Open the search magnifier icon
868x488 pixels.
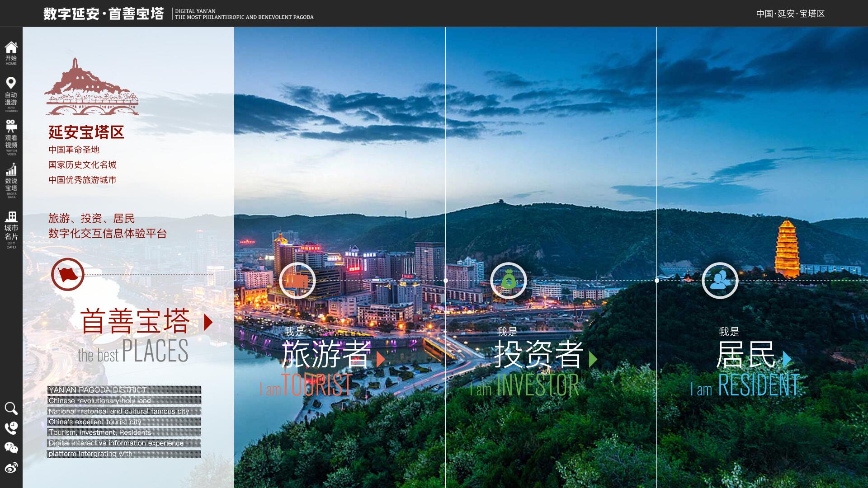click(11, 408)
